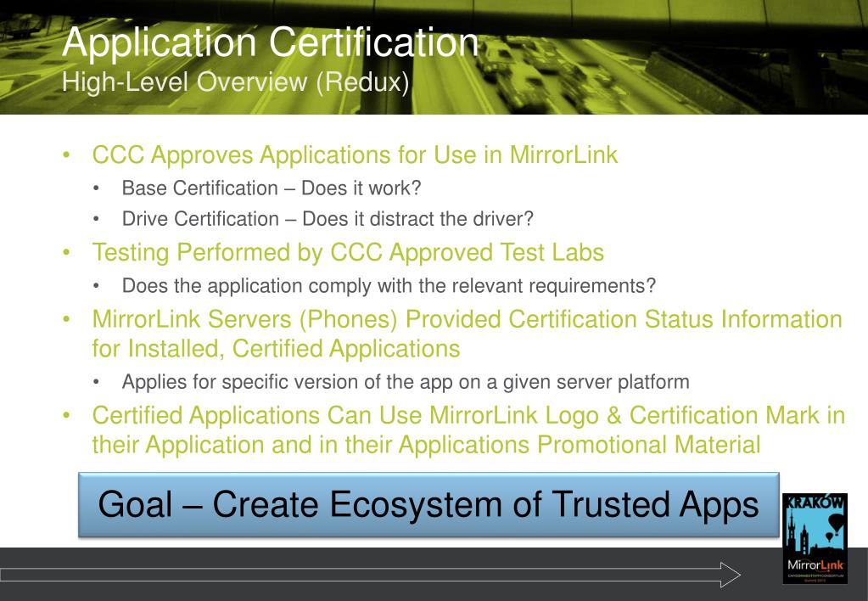Image resolution: width=868 pixels, height=601 pixels.
Task: Select 'Base Certification – Does it work?' bullet
Action: tap(272, 188)
